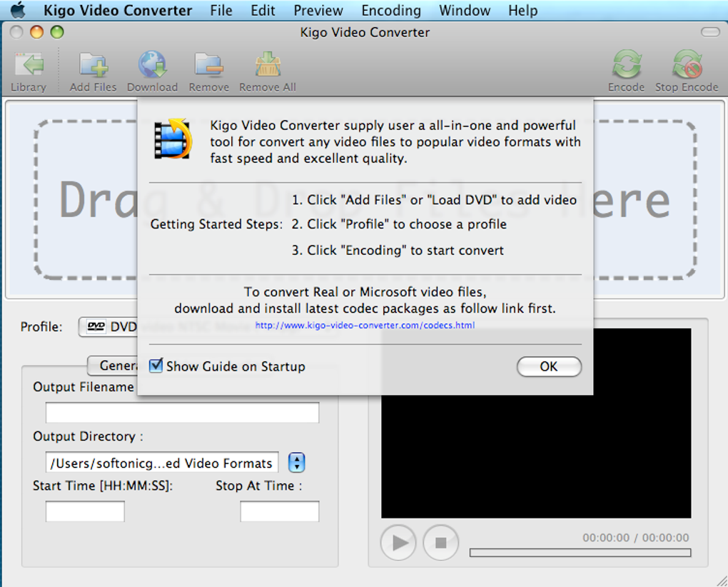Click the black video preview area
The height and width of the screenshot is (587, 728).
pos(536,455)
